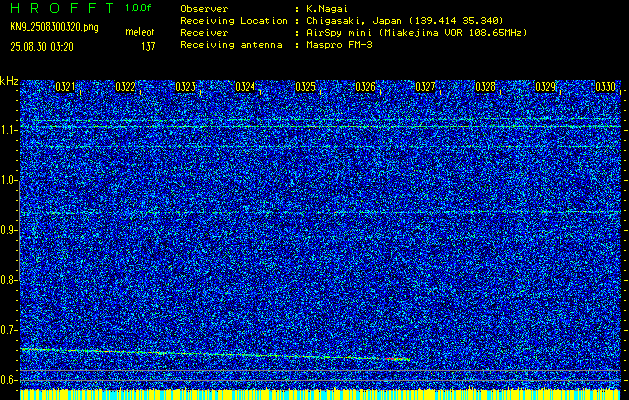Click the Receiving antenna label
The width and height of the screenshot is (629, 400).
(231, 45)
